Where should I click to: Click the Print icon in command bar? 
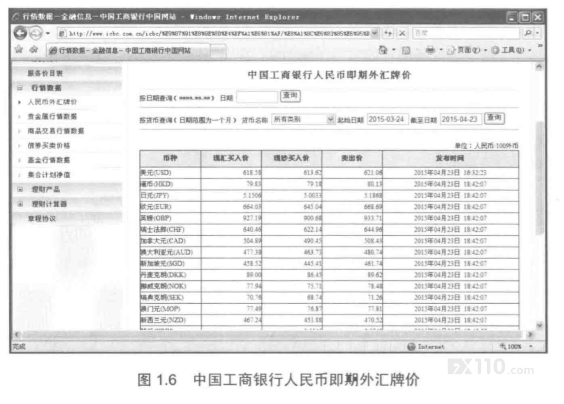click(430, 50)
